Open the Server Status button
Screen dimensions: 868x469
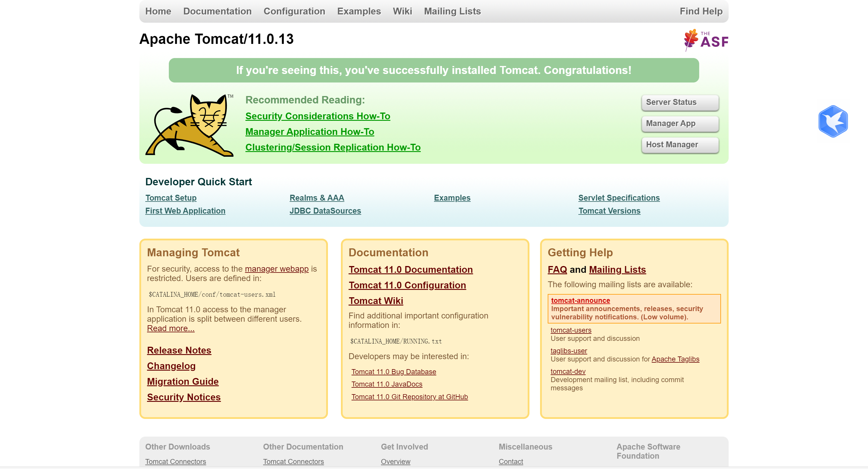(680, 103)
